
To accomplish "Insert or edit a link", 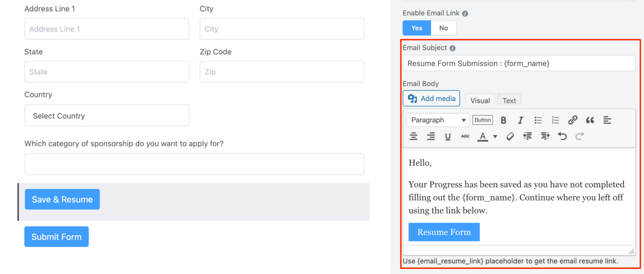I will click(x=573, y=120).
